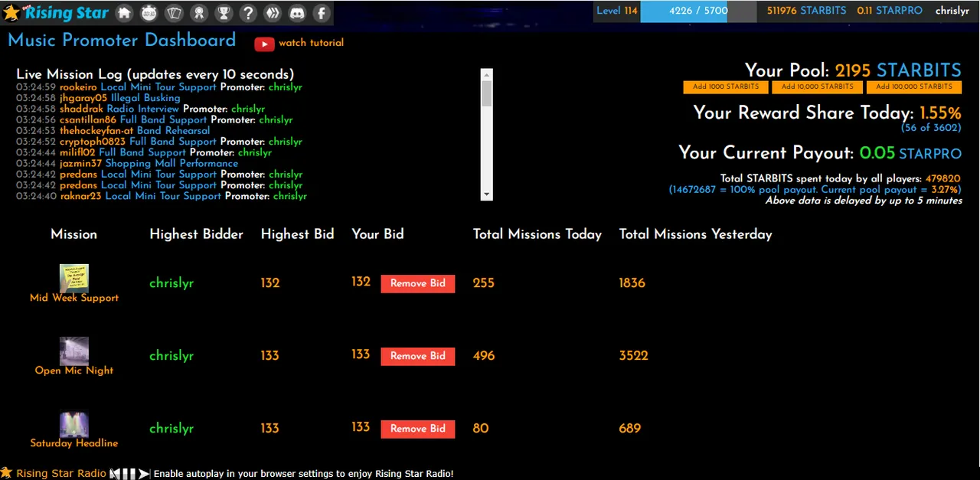980x480 pixels.
Task: Skip to next radio track
Action: point(143,474)
